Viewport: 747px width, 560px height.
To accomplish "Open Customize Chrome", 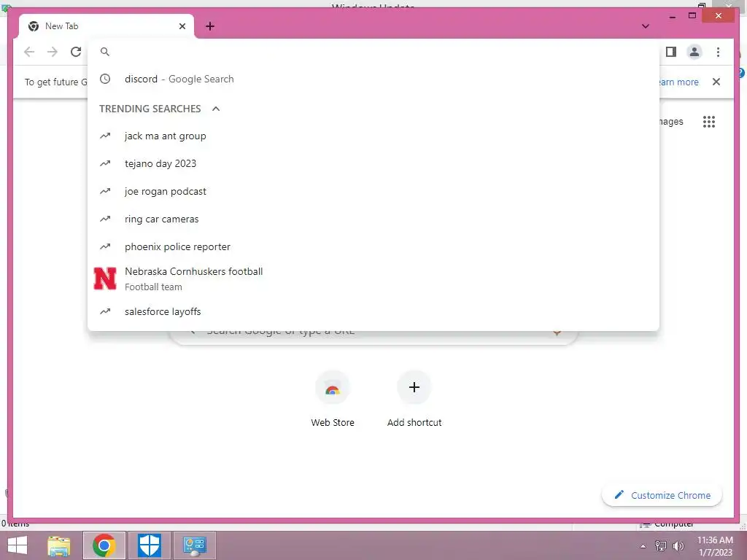I will click(662, 495).
